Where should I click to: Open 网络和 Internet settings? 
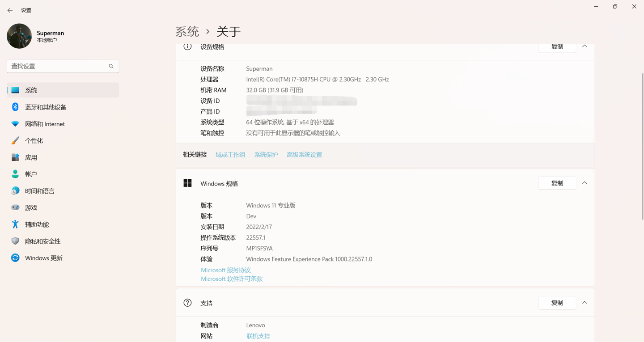click(63, 124)
